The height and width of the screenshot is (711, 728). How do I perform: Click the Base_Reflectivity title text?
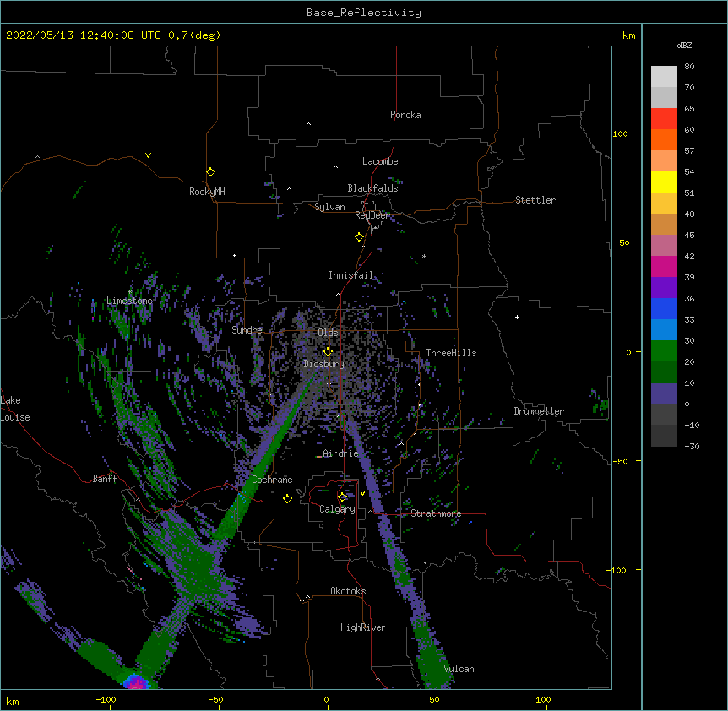point(363,13)
